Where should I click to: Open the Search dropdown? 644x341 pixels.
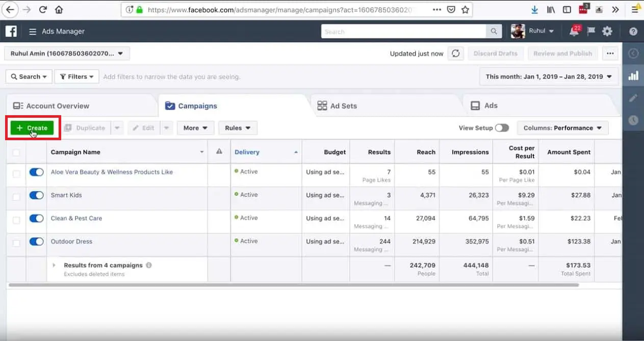29,76
